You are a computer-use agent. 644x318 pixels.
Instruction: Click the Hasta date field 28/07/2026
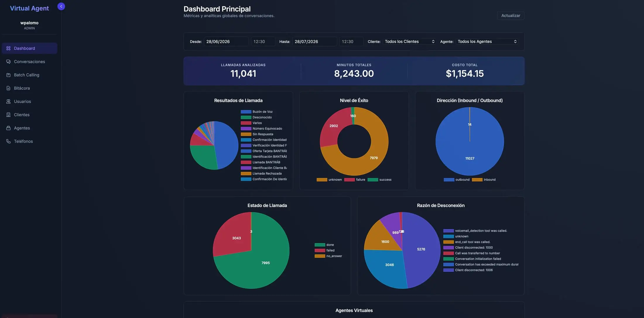point(314,42)
